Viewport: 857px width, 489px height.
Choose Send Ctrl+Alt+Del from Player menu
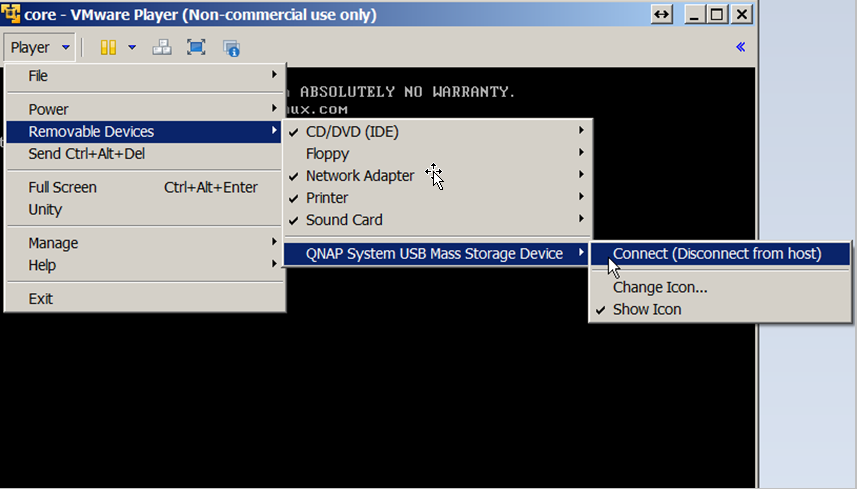(x=145, y=154)
